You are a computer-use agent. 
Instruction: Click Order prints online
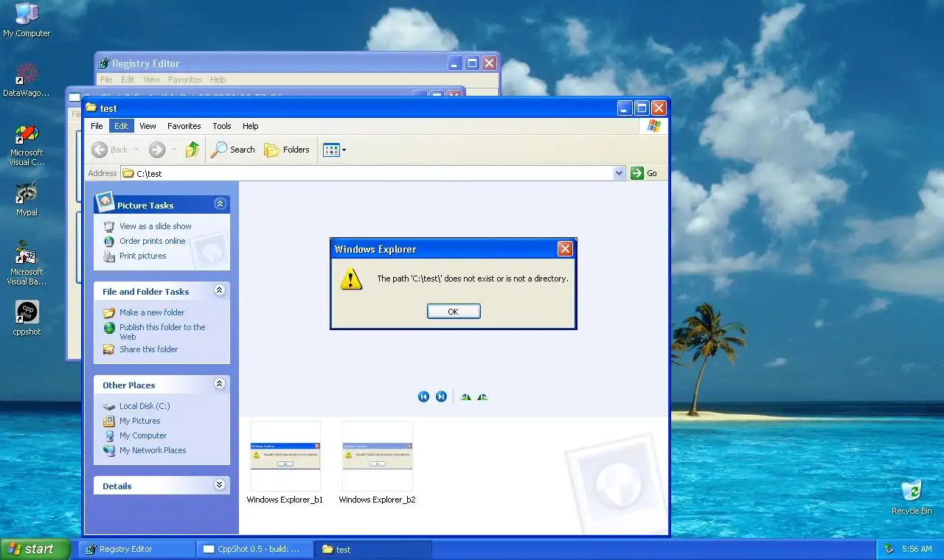coord(152,241)
